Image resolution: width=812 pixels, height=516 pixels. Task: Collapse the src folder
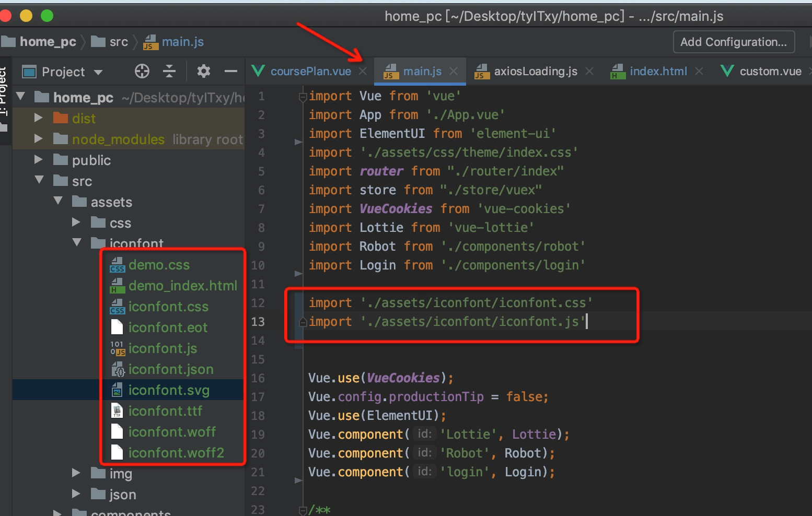tap(39, 180)
